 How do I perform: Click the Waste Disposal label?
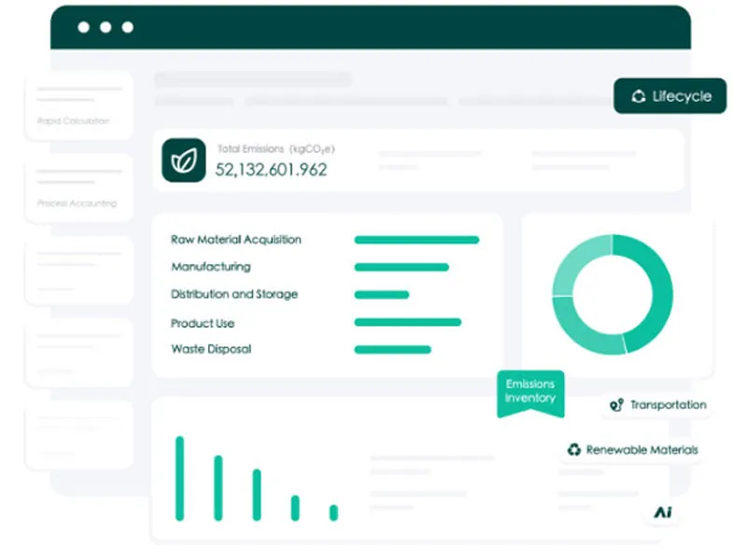tap(211, 349)
